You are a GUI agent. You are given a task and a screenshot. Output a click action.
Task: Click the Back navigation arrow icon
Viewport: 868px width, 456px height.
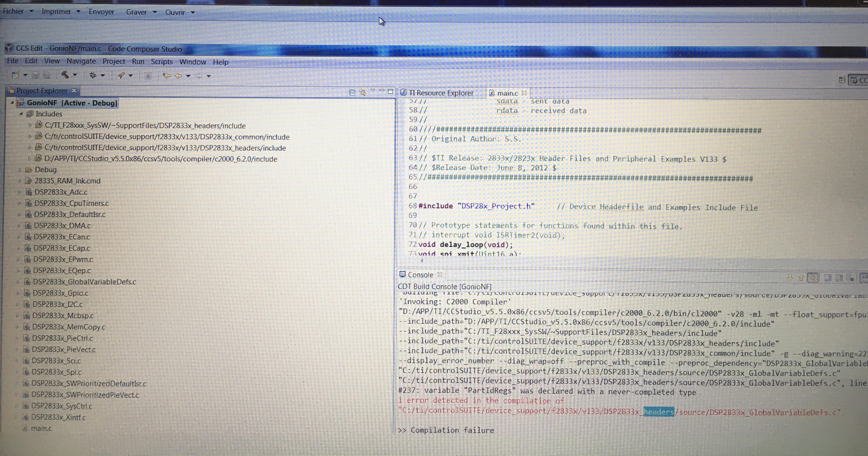pyautogui.click(x=179, y=76)
